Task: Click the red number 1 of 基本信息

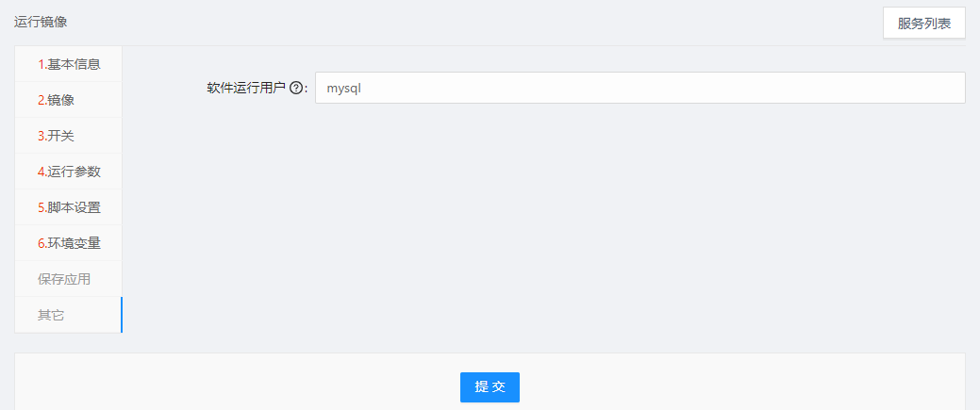Action: (x=42, y=64)
